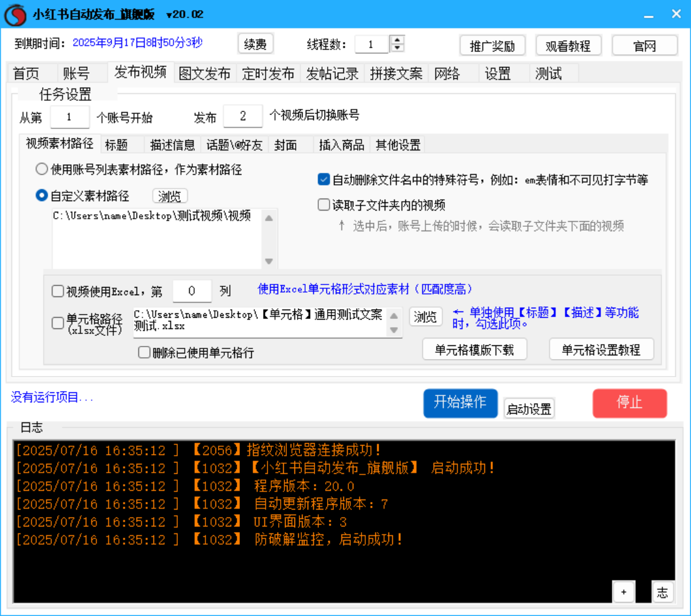Open the 插入商品 insert product sub-tab

pos(341,145)
